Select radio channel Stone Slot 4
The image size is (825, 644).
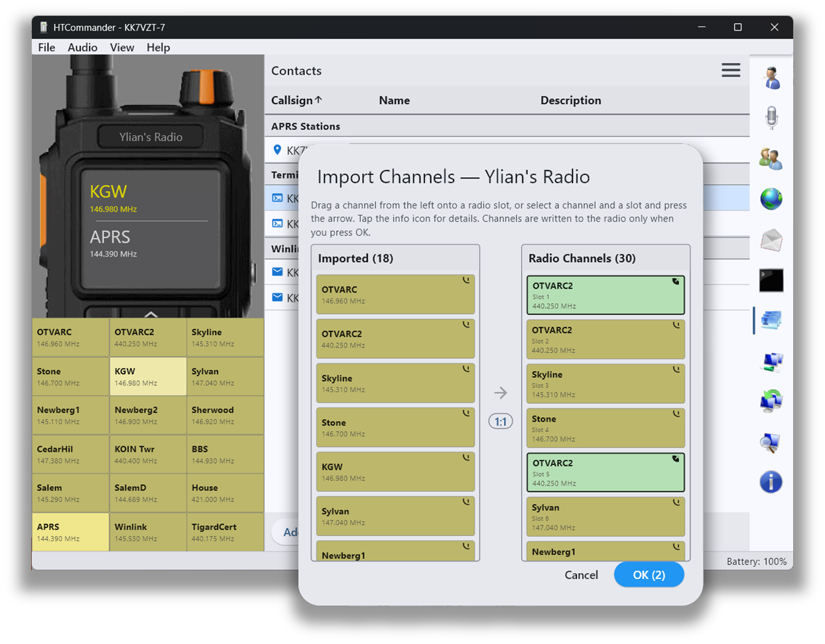[x=605, y=428]
